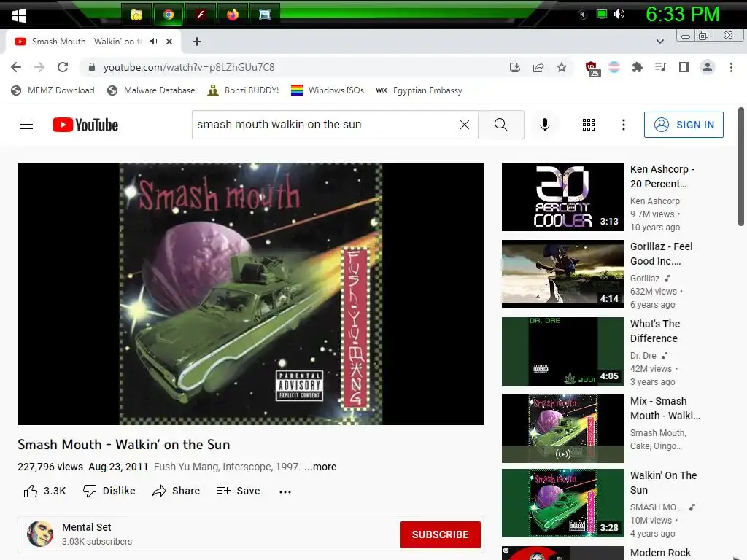Click the share page icon in address bar
Viewport: 747px width, 560px height.
(x=538, y=67)
